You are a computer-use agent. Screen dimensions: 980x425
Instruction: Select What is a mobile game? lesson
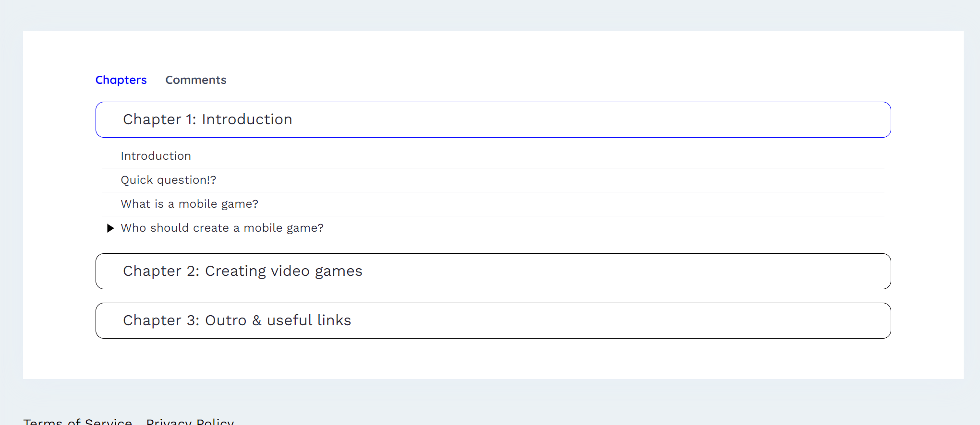(x=189, y=204)
